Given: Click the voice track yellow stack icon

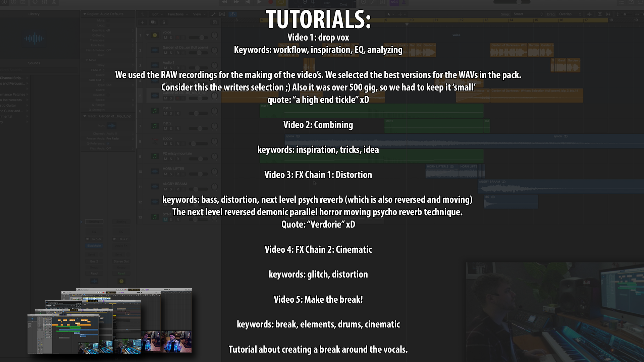Looking at the screenshot, I should coord(155,35).
